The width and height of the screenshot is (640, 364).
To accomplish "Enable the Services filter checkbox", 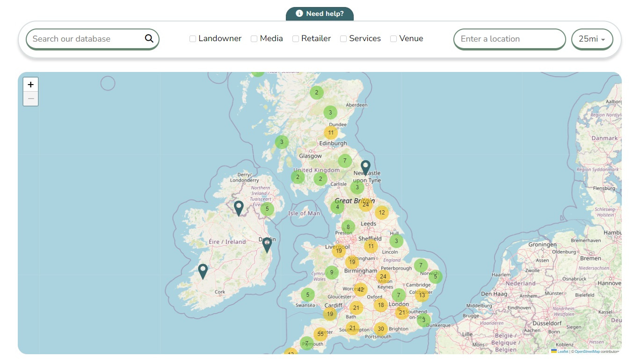I will pyautogui.click(x=343, y=39).
